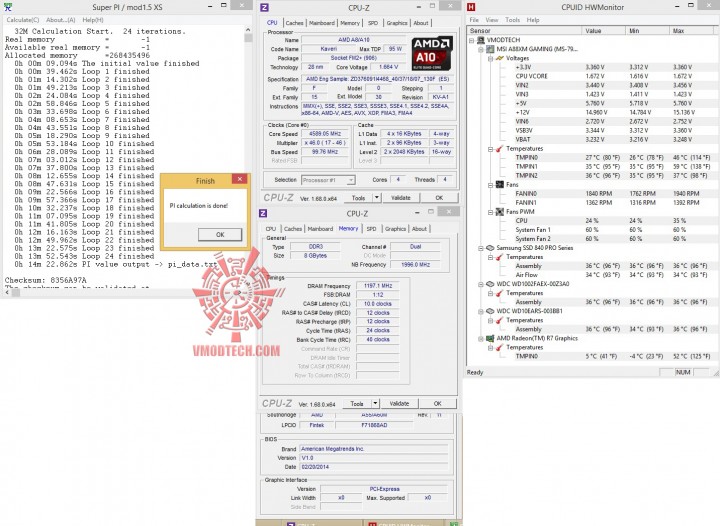
Task: Click the Value column header in HWMonitor
Action: point(603,31)
